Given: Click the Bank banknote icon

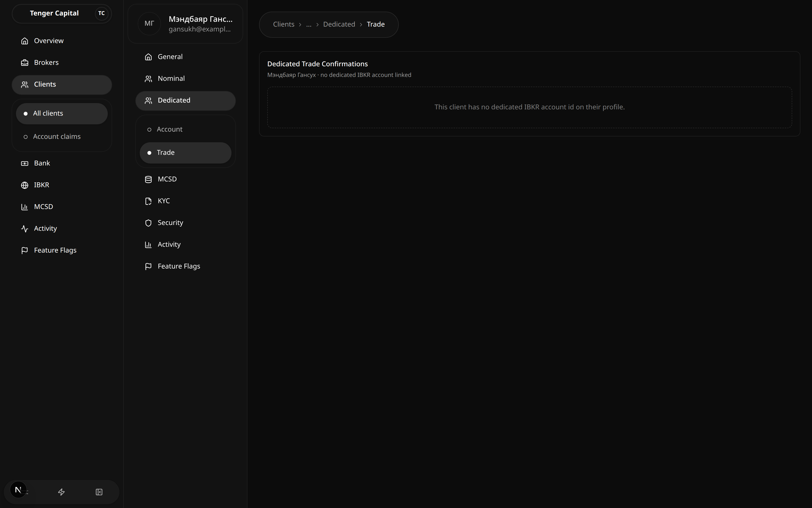Looking at the screenshot, I should coord(24,164).
